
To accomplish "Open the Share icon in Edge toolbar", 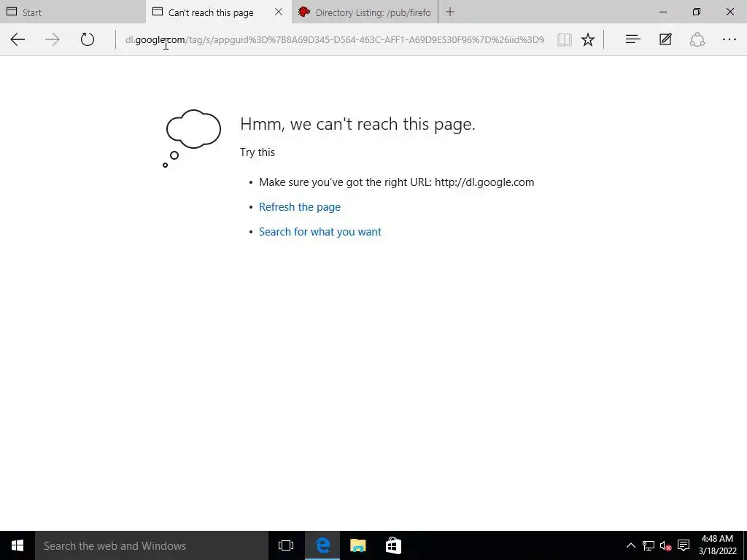I will (x=697, y=39).
